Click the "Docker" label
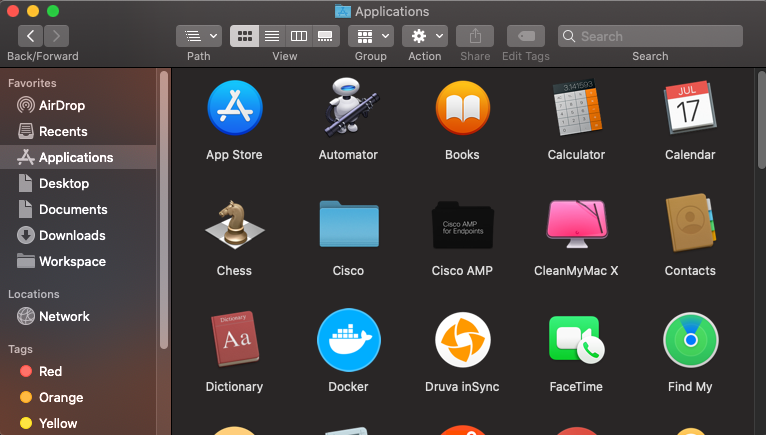 click(348, 387)
